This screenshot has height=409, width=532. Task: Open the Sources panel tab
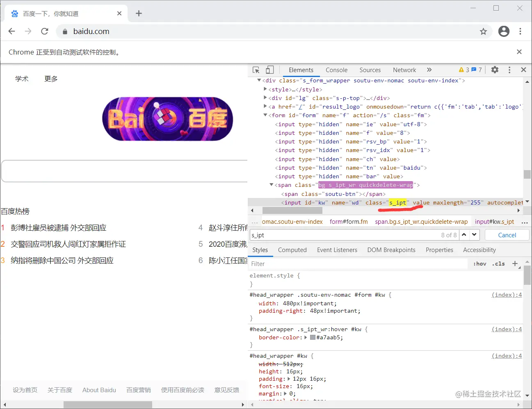[x=370, y=70]
